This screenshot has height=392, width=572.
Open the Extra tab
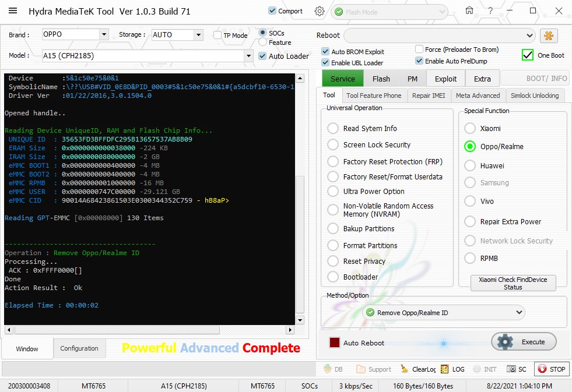coord(482,79)
